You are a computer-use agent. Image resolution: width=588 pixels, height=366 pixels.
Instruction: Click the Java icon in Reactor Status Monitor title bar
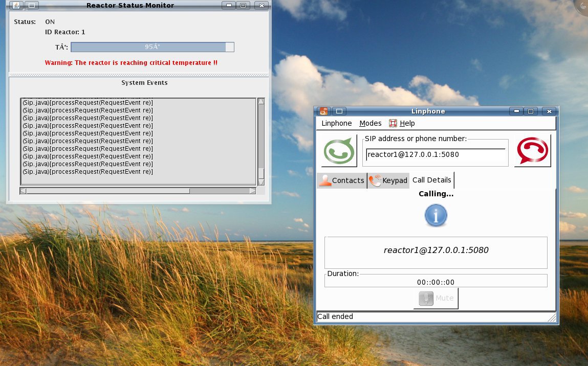click(16, 5)
